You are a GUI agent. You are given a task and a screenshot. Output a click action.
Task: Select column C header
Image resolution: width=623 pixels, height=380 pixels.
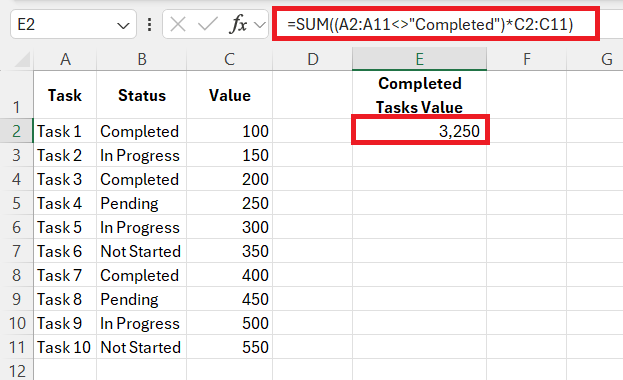tap(229, 60)
